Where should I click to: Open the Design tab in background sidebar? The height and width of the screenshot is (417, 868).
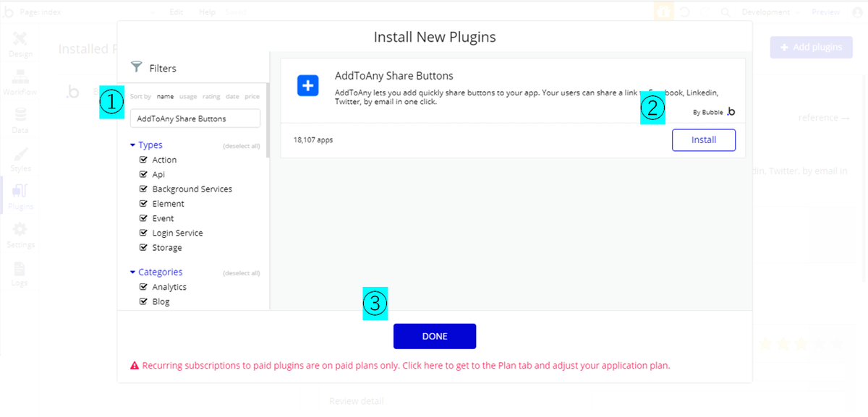point(20,45)
